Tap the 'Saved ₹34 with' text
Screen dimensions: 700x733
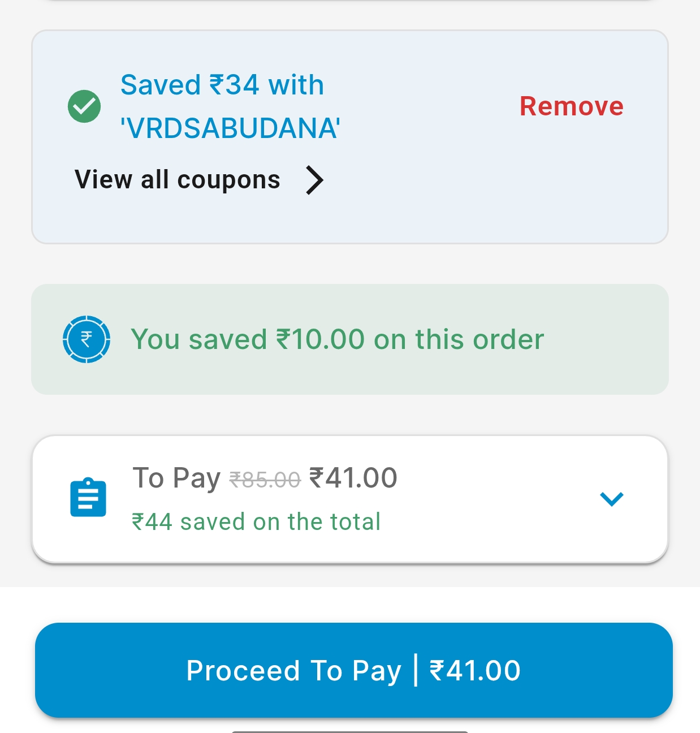pos(222,85)
